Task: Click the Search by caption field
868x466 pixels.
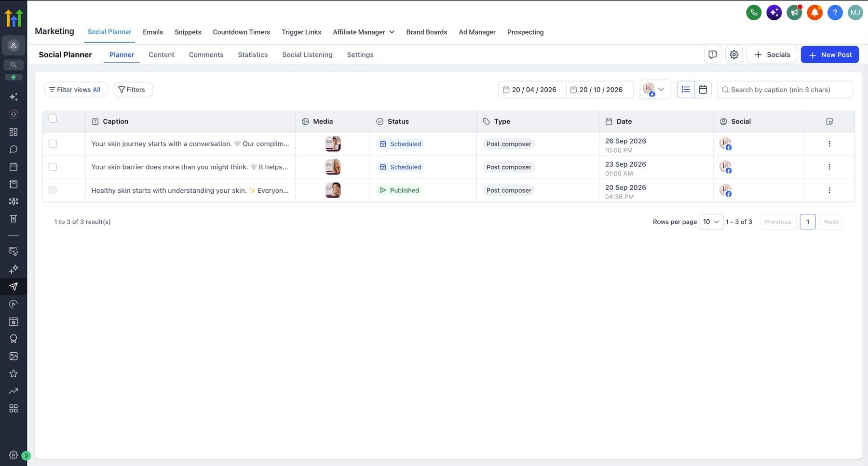Action: click(785, 90)
